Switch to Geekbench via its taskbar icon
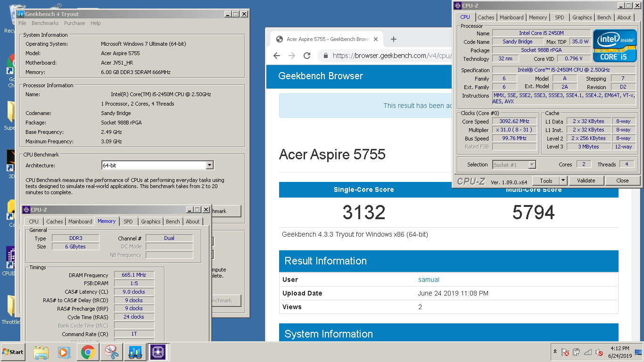The image size is (644, 362). tap(135, 352)
